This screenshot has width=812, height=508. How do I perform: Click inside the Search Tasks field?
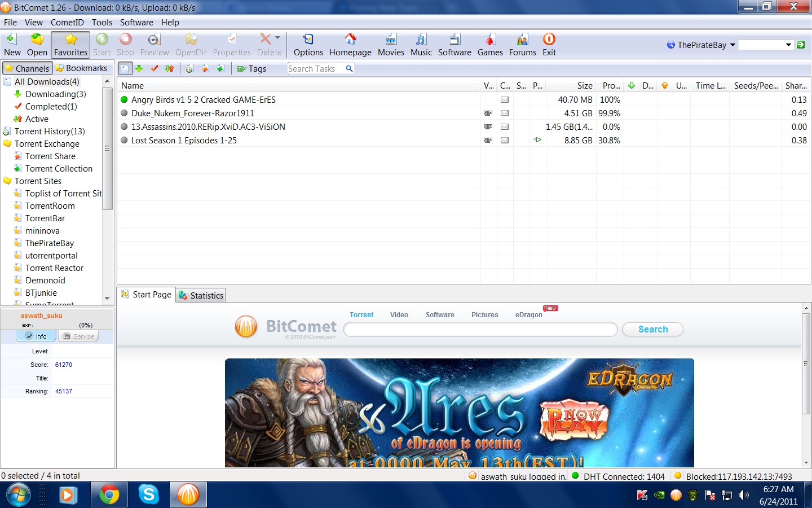coord(315,69)
